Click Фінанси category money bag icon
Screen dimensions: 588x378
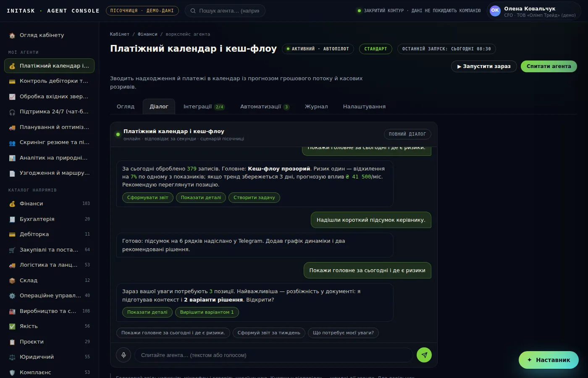[x=12, y=204]
